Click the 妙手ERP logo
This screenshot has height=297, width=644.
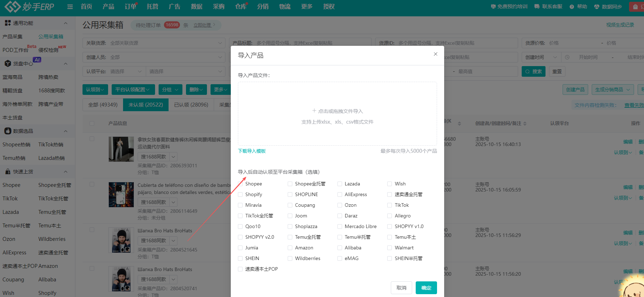[x=29, y=6]
